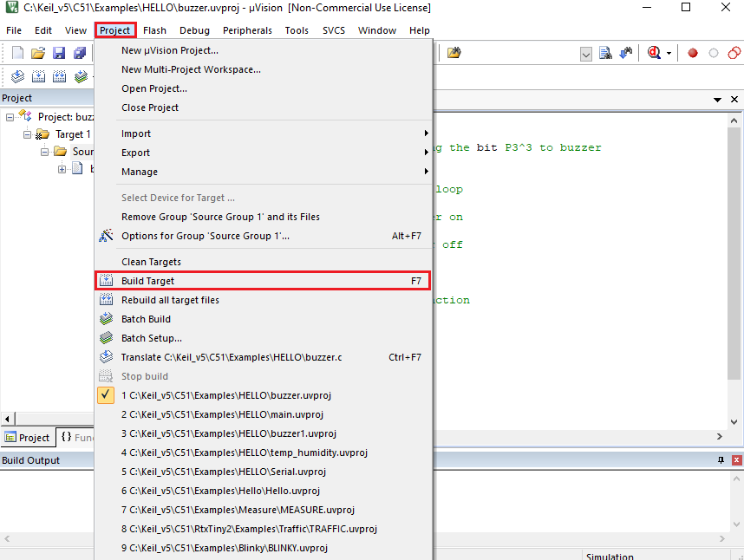Image resolution: width=744 pixels, height=560 pixels.
Task: Click the editor vertical scrollbar down arrow
Action: [734, 421]
